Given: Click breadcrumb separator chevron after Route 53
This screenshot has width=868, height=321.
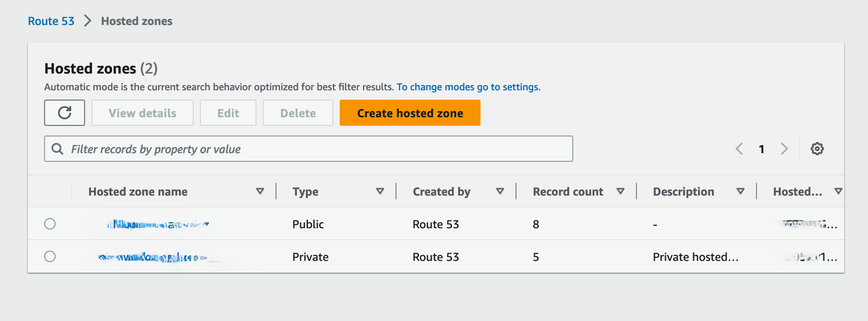Looking at the screenshot, I should (x=88, y=21).
